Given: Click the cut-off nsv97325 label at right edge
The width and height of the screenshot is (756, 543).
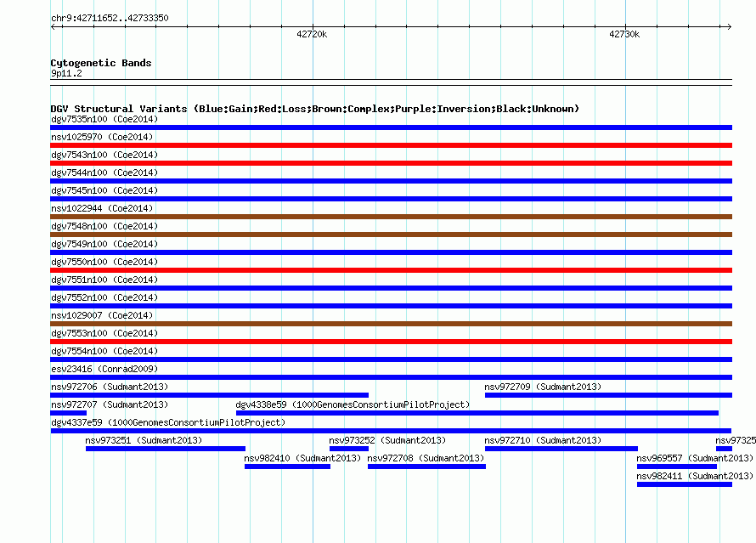Looking at the screenshot, I should [736, 440].
